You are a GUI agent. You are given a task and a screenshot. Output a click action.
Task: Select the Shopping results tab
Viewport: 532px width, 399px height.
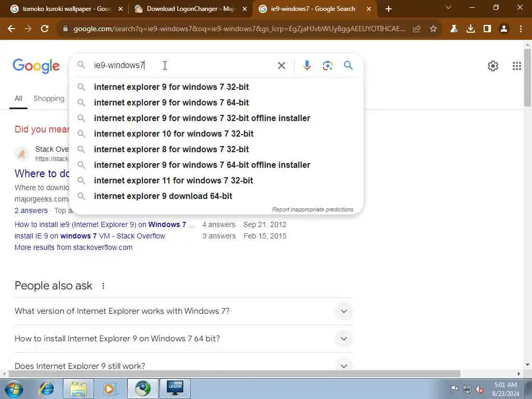coord(49,98)
